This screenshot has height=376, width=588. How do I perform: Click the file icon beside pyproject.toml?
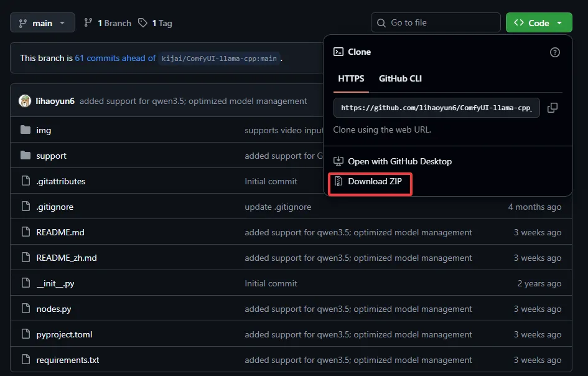pyautogui.click(x=26, y=334)
